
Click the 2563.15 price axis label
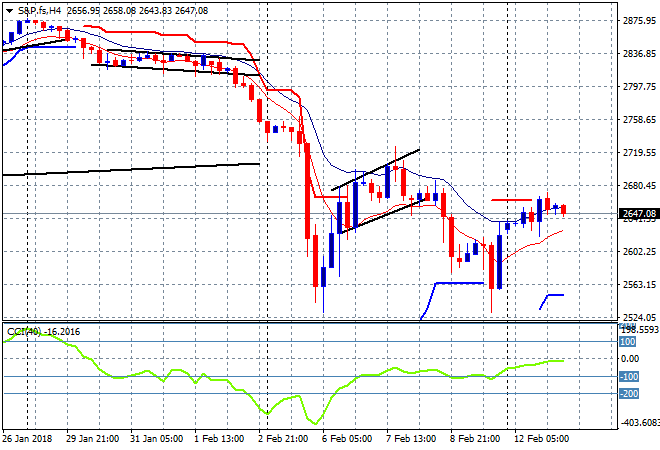(x=639, y=284)
